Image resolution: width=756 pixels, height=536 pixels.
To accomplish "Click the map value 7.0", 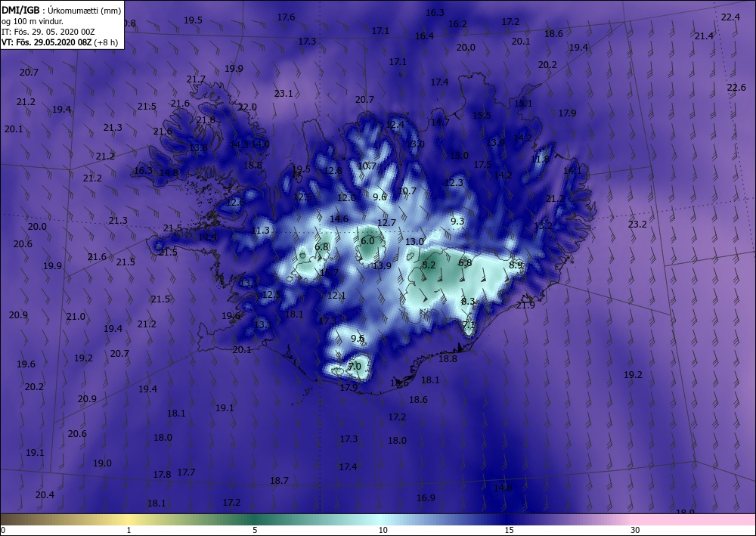I will pyautogui.click(x=355, y=367).
